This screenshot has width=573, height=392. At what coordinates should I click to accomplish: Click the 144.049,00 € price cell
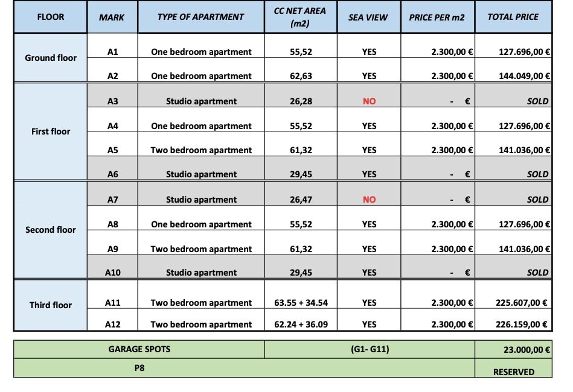[513, 70]
